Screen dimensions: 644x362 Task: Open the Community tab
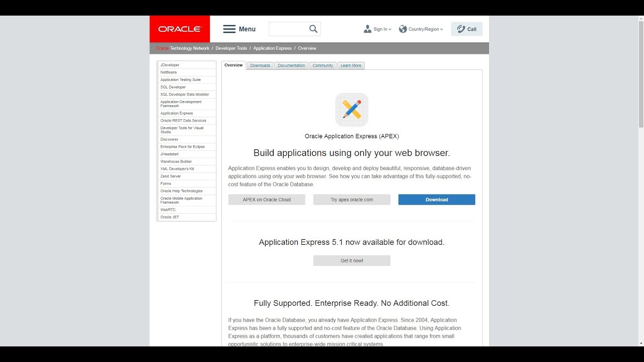323,65
